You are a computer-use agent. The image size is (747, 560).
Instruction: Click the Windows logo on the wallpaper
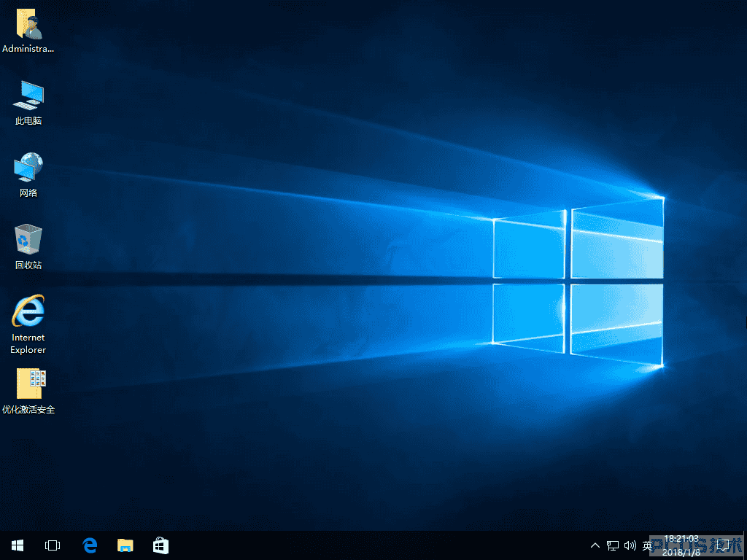[578, 282]
